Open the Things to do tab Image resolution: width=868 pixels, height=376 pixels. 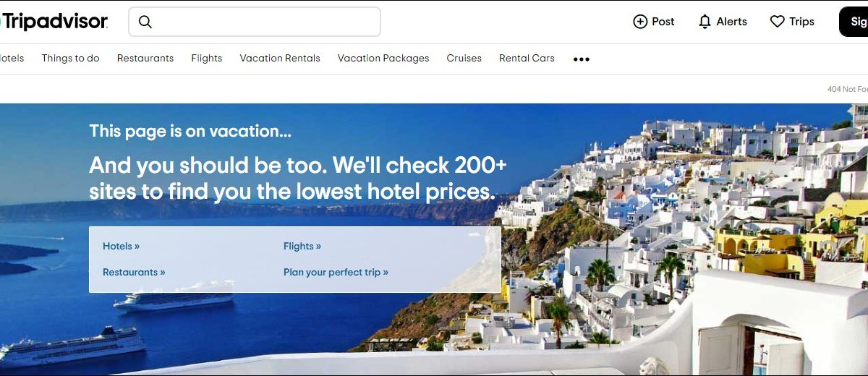[x=70, y=59]
